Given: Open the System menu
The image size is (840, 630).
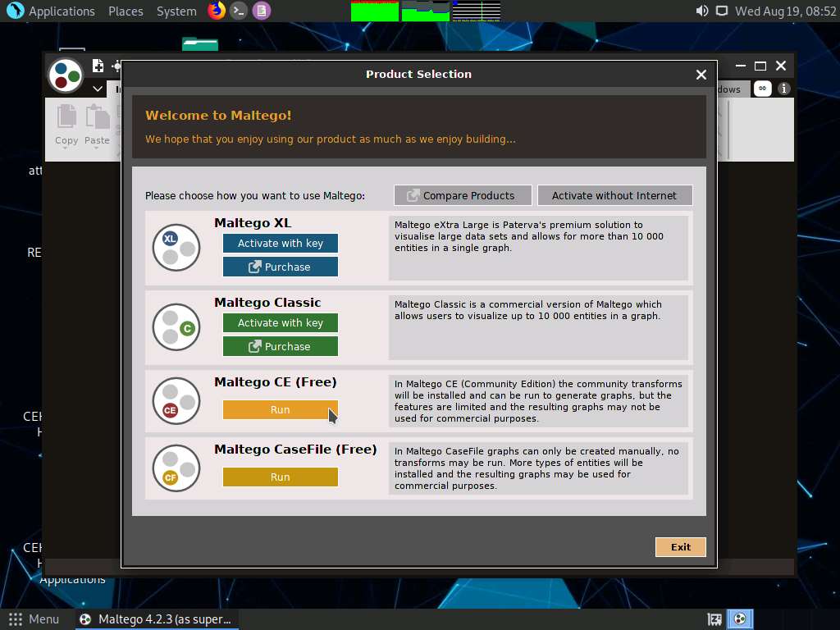Looking at the screenshot, I should [176, 11].
